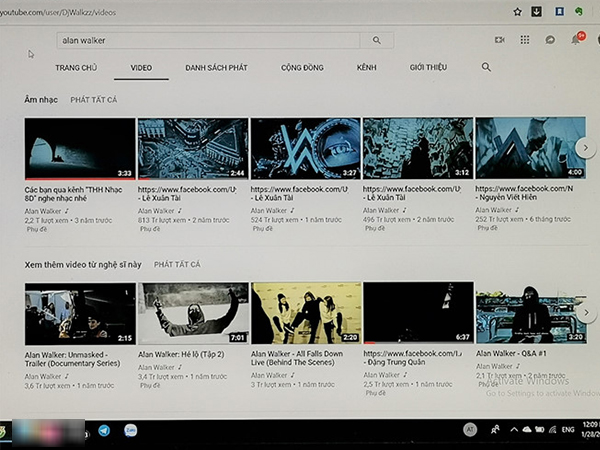Open Zalo from the taskbar
600x450 pixels.
[x=130, y=430]
